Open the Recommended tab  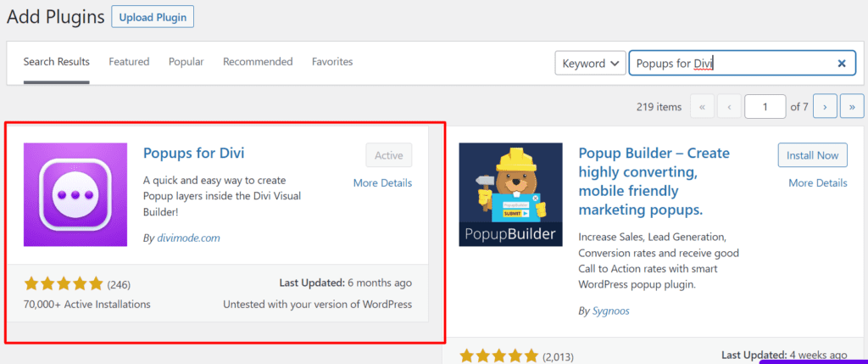click(258, 62)
